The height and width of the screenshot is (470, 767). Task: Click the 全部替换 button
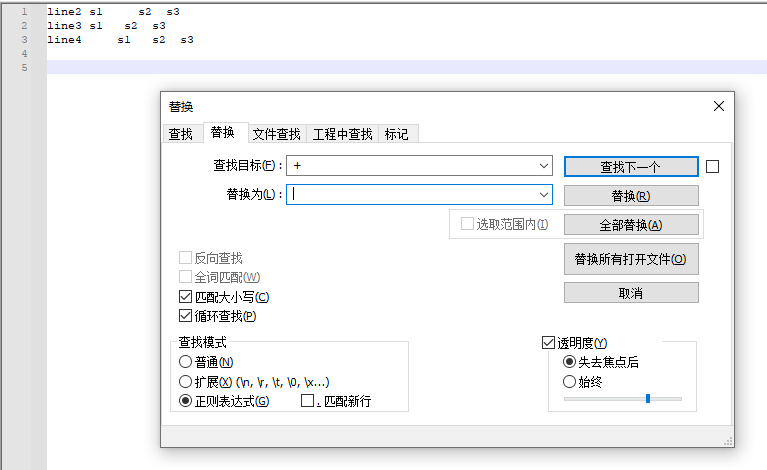[x=631, y=225]
